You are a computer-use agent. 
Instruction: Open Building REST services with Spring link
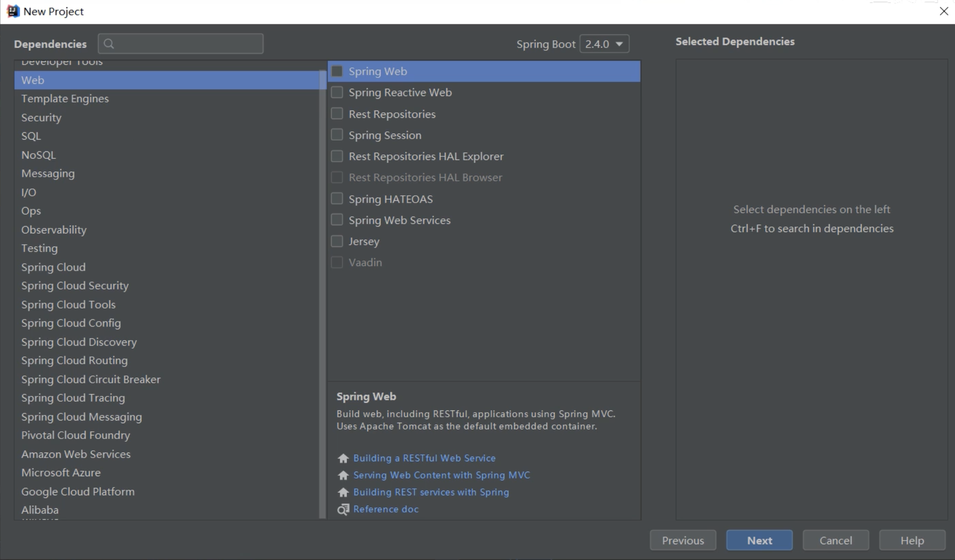(431, 492)
